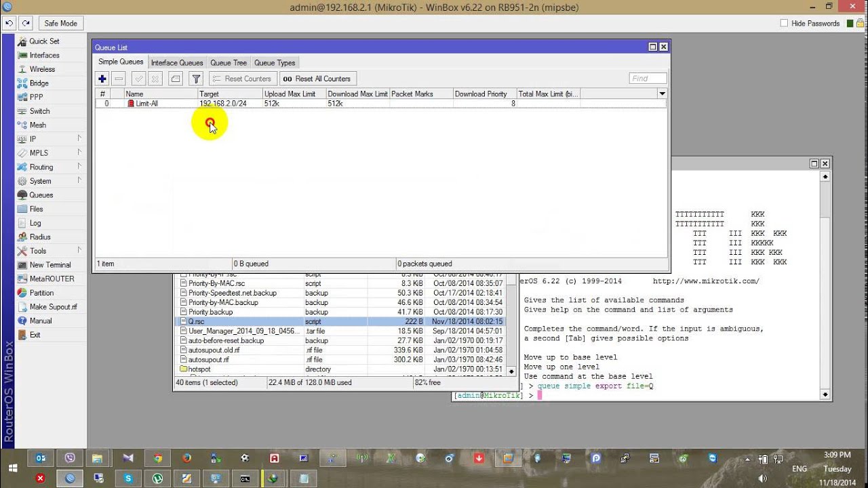This screenshot has width=868, height=488.
Task: Select Priority-Speedtest.net.backup file
Action: 340,293
